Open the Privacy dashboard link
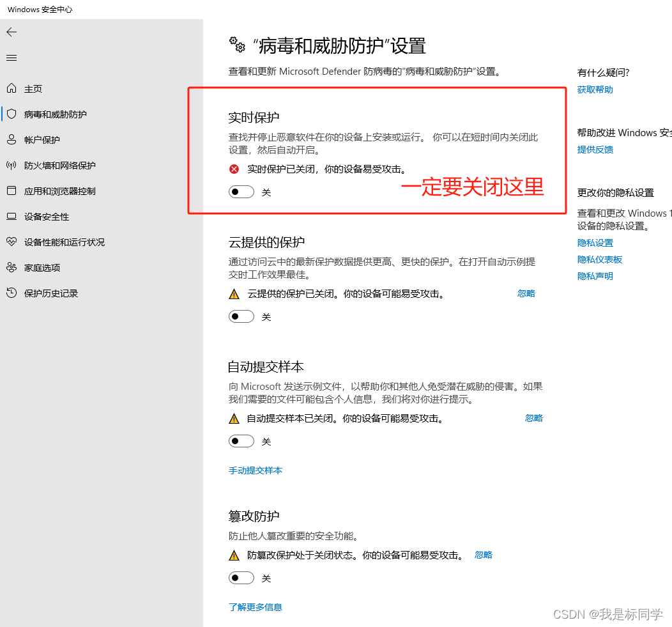672x627 pixels. (x=599, y=259)
